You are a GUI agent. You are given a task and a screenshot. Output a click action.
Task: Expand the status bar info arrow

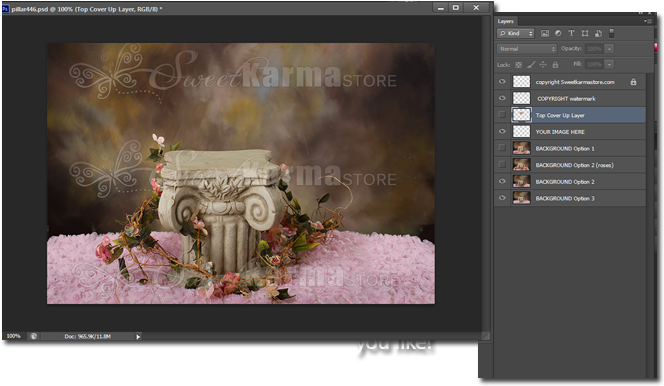click(x=138, y=337)
